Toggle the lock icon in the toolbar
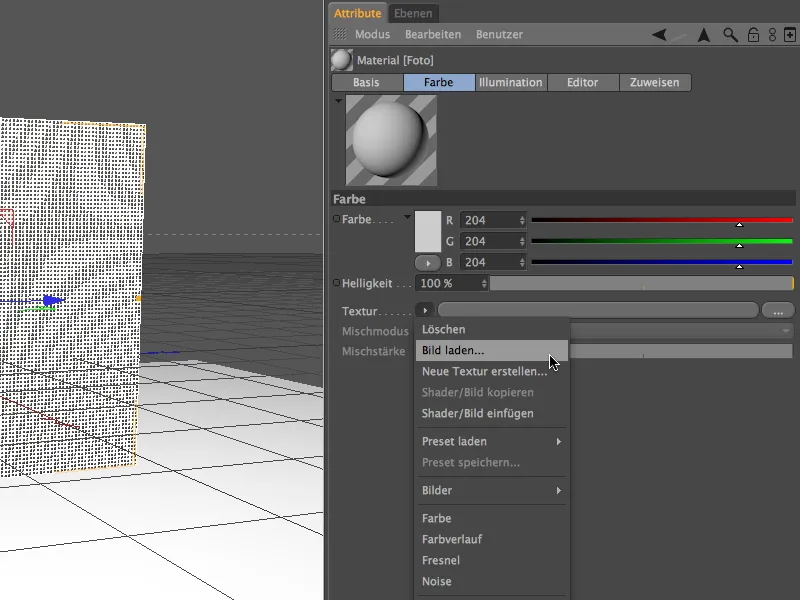 (x=752, y=34)
